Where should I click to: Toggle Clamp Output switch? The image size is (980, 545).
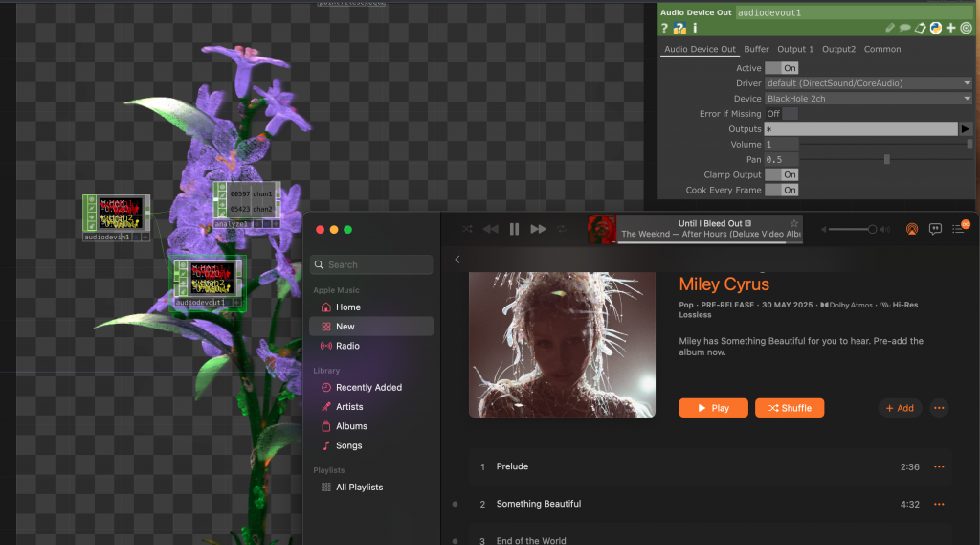pos(781,174)
